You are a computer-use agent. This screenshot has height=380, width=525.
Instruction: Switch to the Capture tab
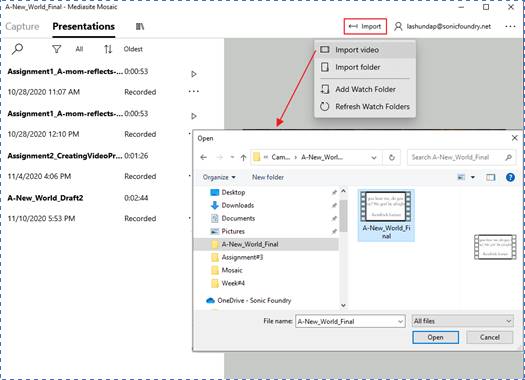point(22,26)
